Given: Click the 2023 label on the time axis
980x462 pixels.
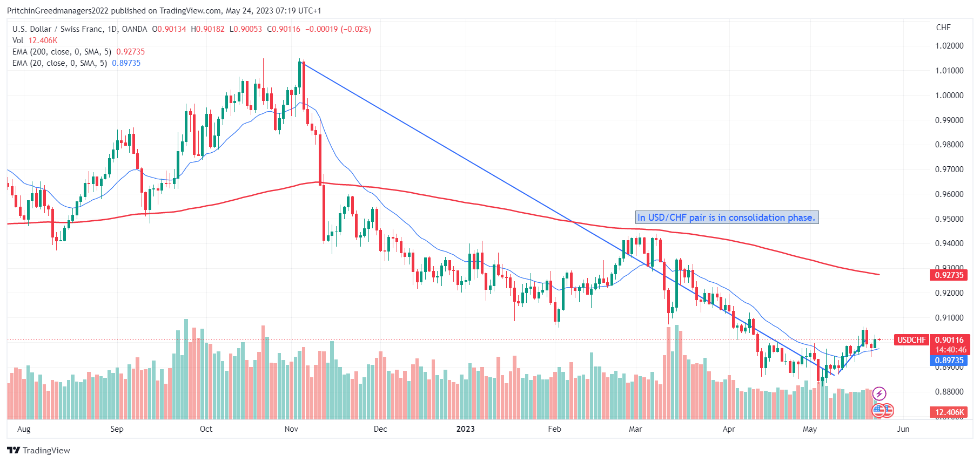Looking at the screenshot, I should click(x=466, y=429).
